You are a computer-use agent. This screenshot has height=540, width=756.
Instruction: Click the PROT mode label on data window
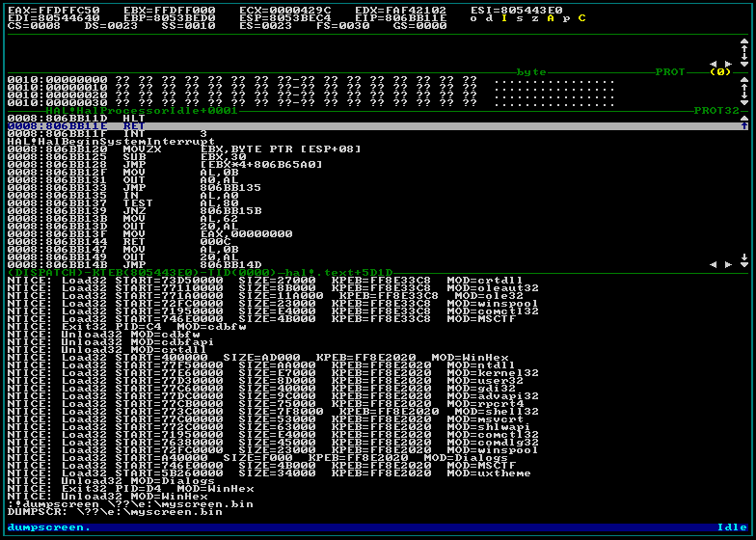(x=671, y=72)
